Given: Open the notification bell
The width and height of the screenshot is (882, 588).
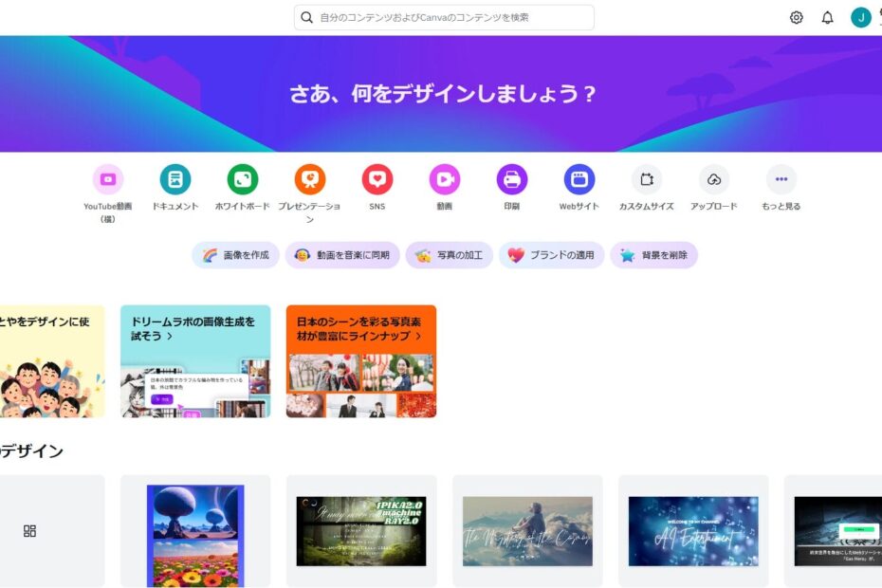Looking at the screenshot, I should click(x=826, y=17).
